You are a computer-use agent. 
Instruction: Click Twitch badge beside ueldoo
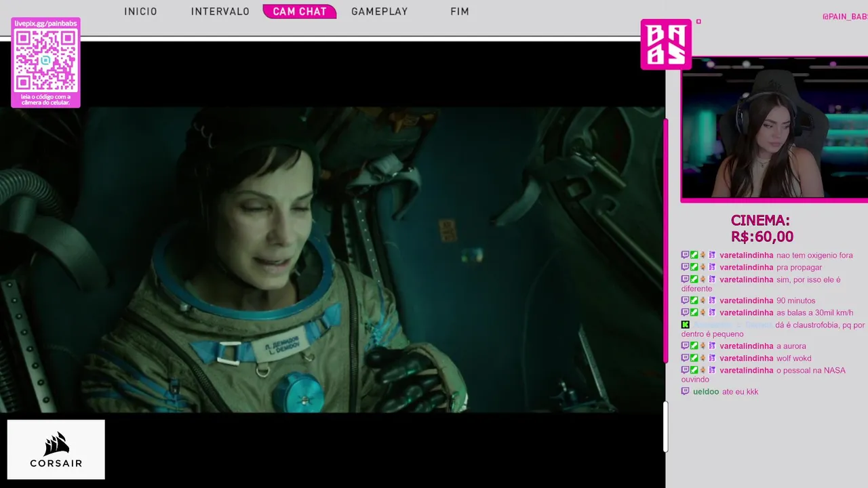(685, 392)
